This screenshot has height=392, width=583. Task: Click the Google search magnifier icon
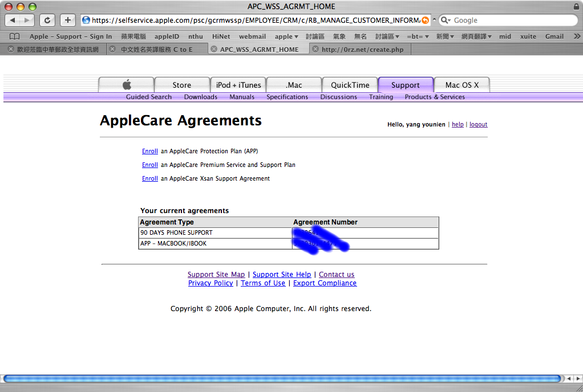(x=445, y=20)
